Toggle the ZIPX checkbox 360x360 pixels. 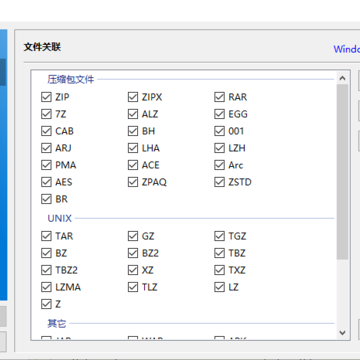point(133,97)
